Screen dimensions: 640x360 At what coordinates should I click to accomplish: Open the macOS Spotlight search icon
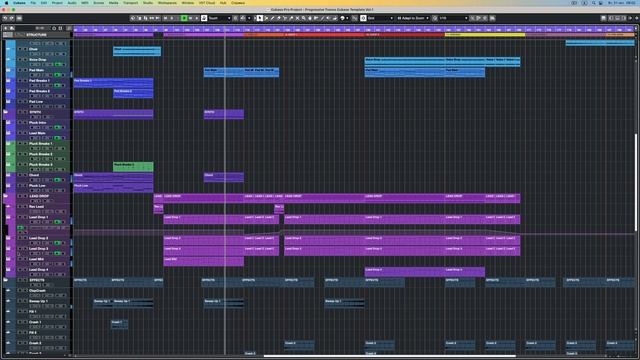[593, 3]
